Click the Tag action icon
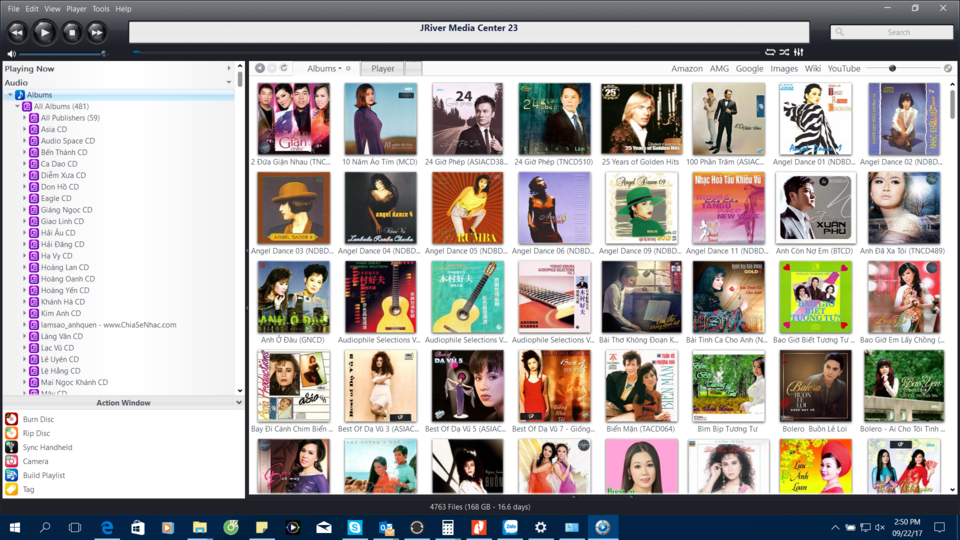The width and height of the screenshot is (960, 540). [x=12, y=489]
